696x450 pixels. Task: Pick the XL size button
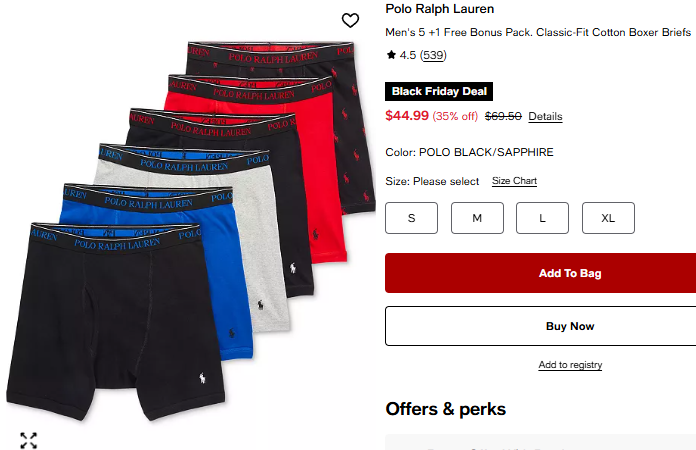tap(608, 218)
